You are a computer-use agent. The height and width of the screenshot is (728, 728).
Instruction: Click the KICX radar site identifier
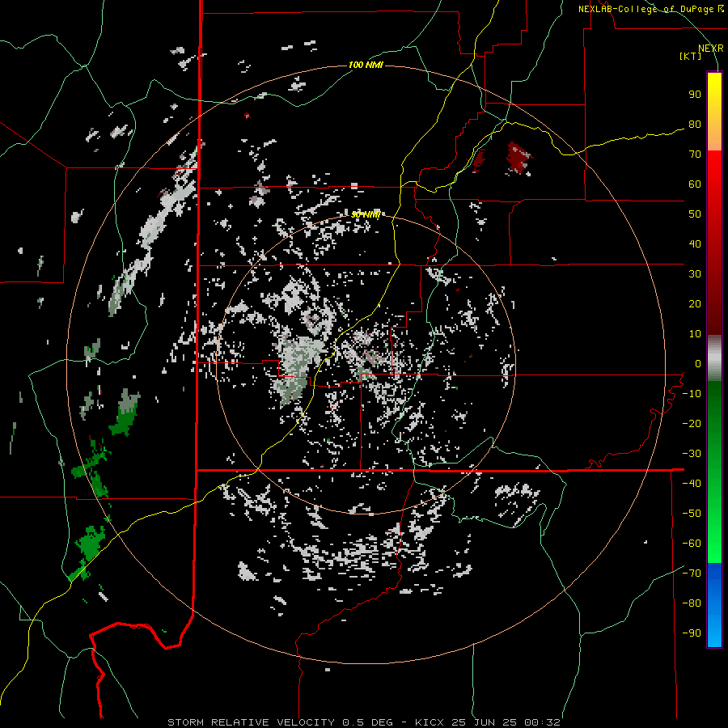pyautogui.click(x=430, y=722)
